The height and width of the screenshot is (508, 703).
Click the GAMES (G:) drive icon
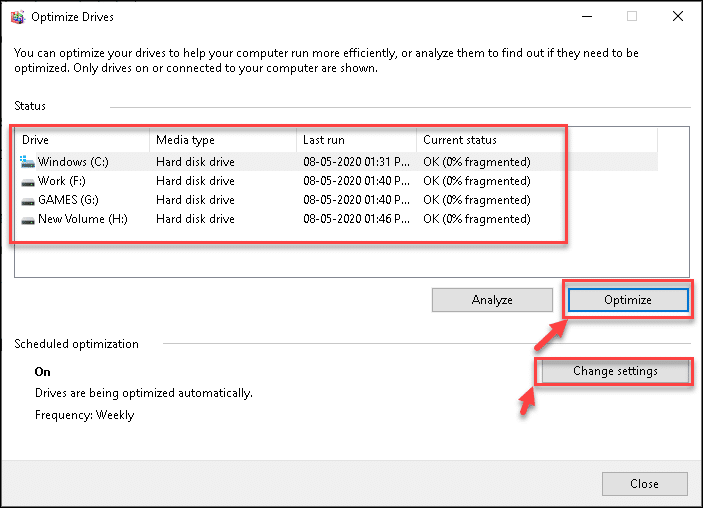coord(28,201)
